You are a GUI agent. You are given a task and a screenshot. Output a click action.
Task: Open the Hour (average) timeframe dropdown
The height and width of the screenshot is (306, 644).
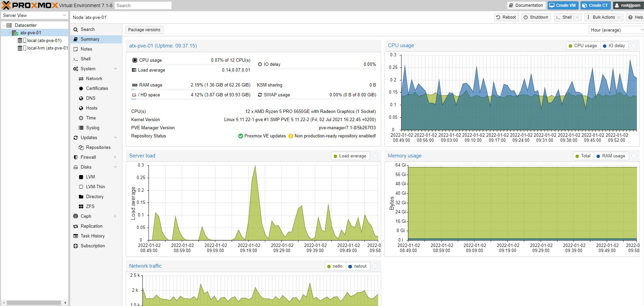(616, 30)
